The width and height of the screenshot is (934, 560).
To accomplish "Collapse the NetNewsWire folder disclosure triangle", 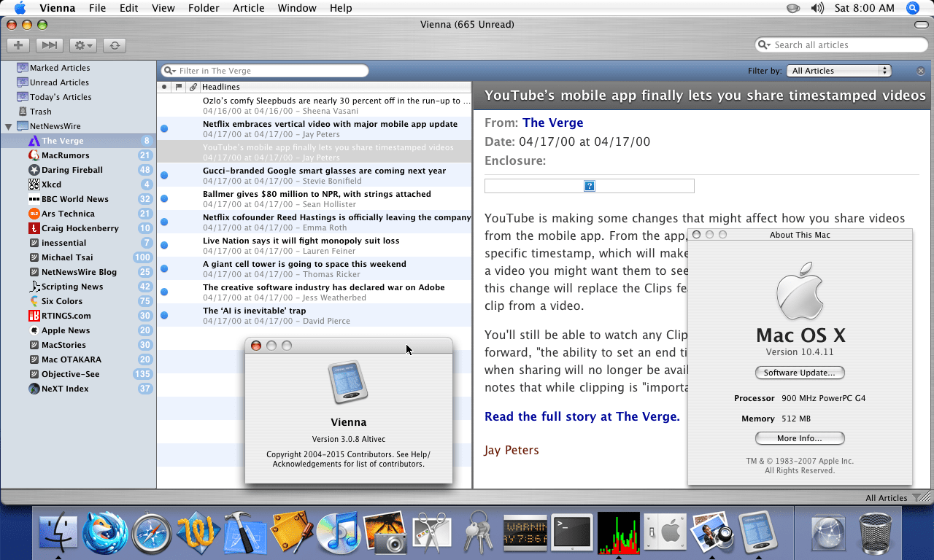I will click(9, 126).
